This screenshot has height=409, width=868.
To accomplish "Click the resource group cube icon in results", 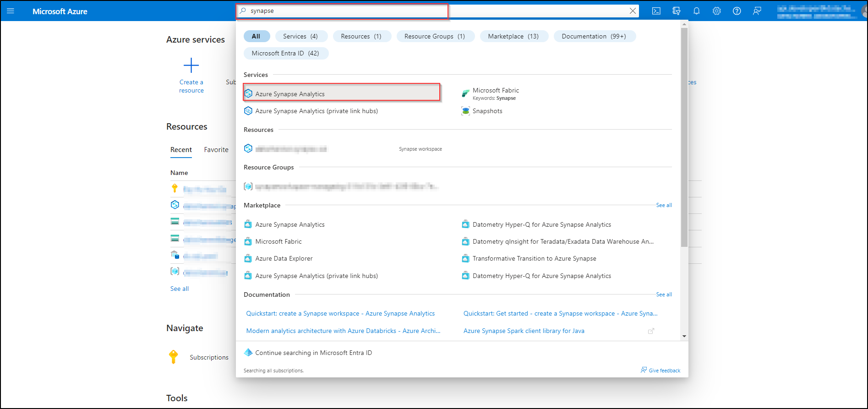I will tap(248, 186).
